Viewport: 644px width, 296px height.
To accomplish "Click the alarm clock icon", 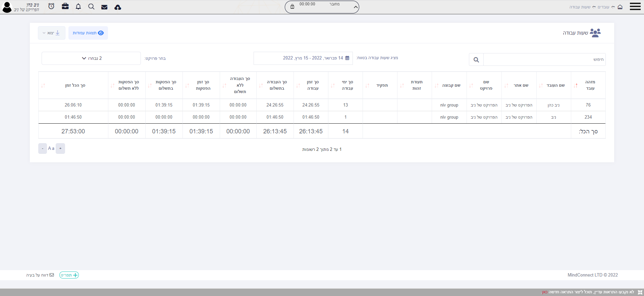I will (51, 6).
